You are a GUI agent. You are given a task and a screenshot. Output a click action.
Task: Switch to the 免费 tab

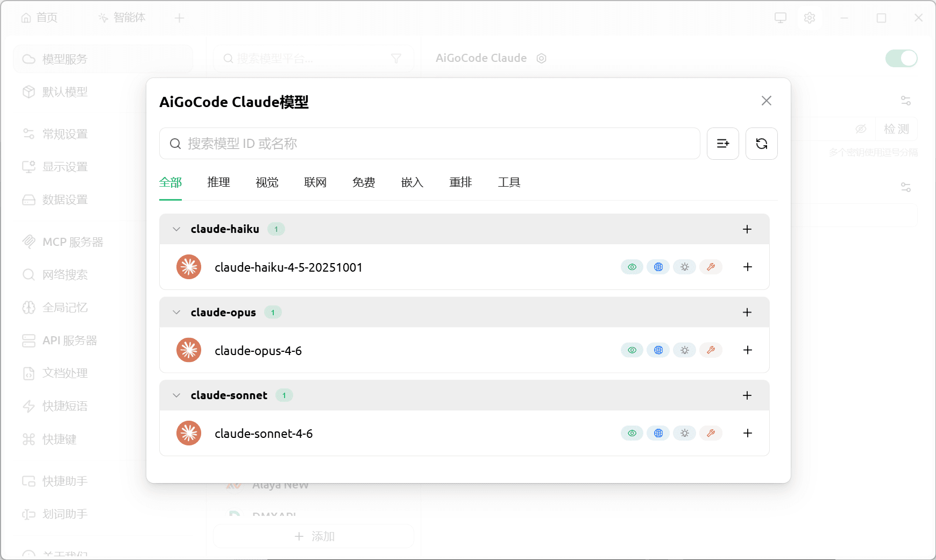point(364,182)
